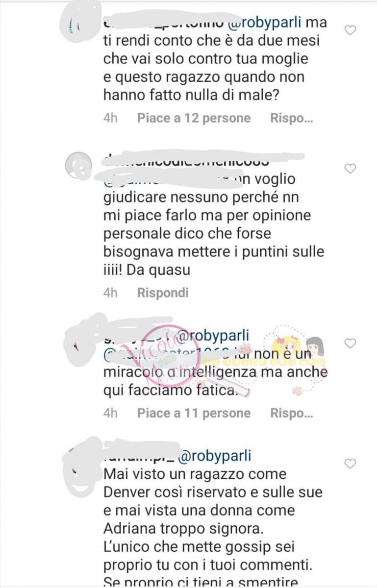Open @robyparli mention in the Denver comment
The width and height of the screenshot is (377, 588).
click(215, 456)
